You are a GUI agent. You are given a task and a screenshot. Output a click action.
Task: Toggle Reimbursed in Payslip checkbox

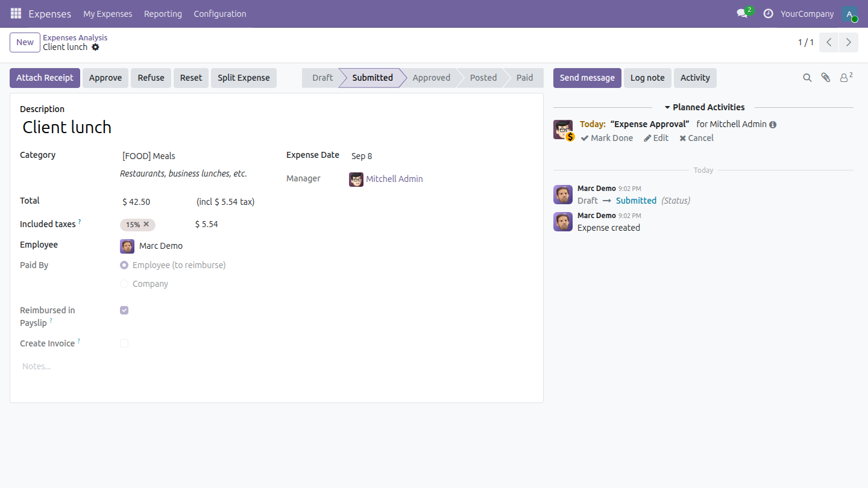[x=124, y=310]
